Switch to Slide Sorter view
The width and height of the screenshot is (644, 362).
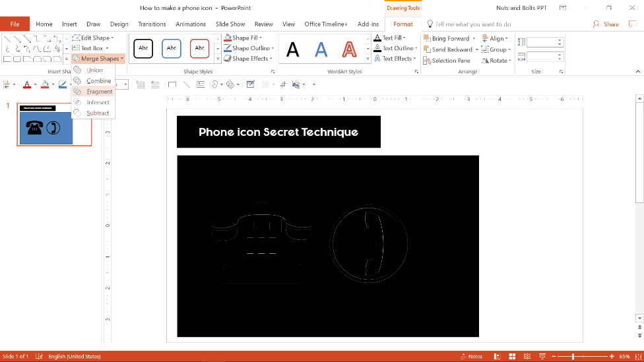click(x=512, y=356)
